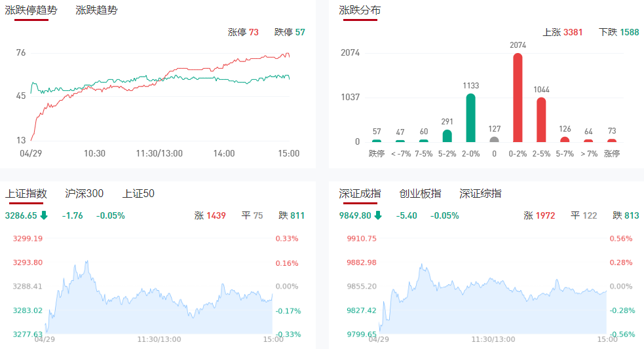The image size is (644, 349).
Task: Switch to the 深证综指 tab
Action: 480,193
